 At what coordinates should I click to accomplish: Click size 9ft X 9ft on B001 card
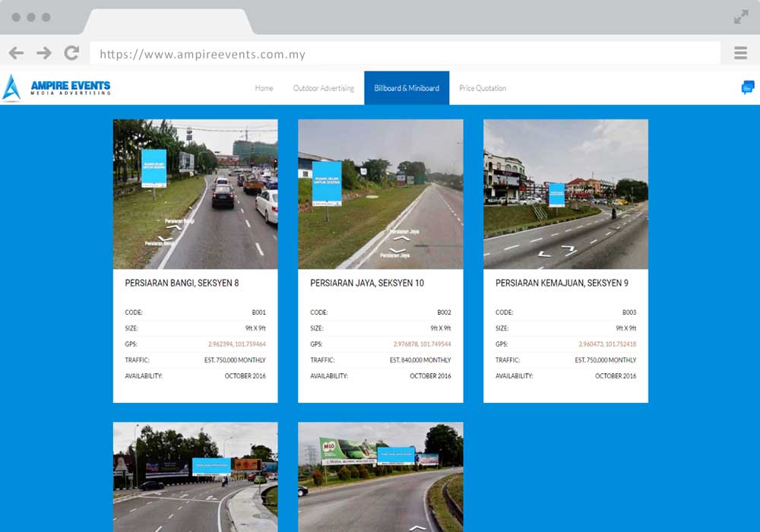(255, 328)
